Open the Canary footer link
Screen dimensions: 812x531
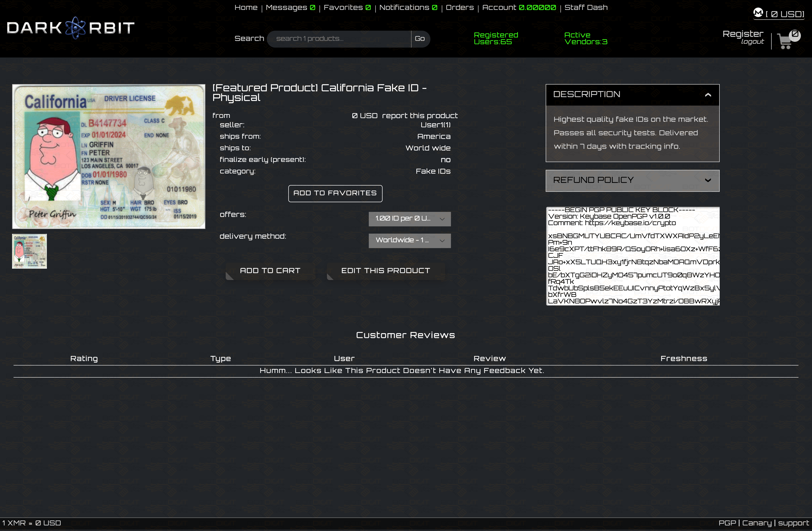pos(757,523)
